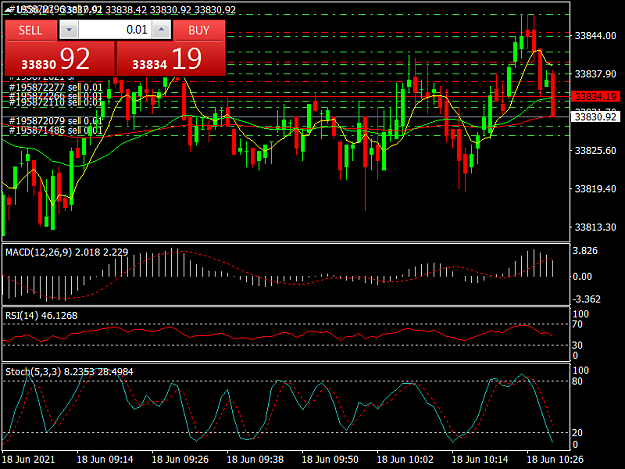Click the red BUY button
This screenshot has width=625, height=469.
[x=199, y=30]
